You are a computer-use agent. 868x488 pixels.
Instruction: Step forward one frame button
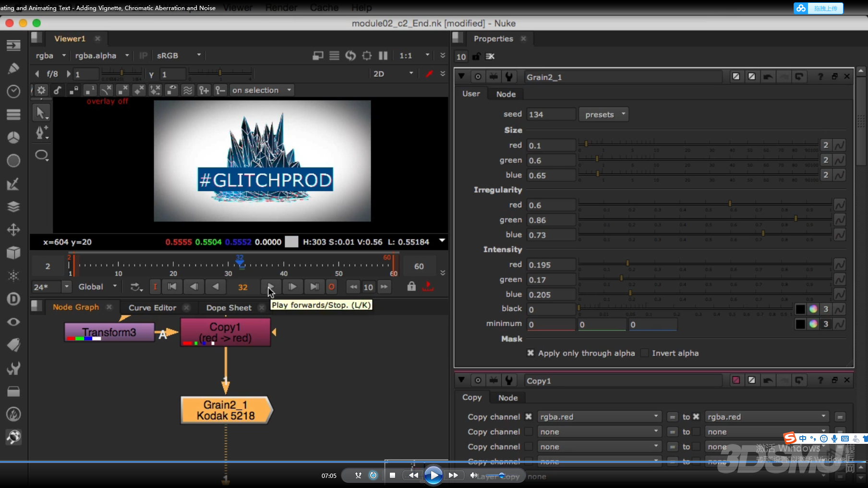pyautogui.click(x=292, y=287)
